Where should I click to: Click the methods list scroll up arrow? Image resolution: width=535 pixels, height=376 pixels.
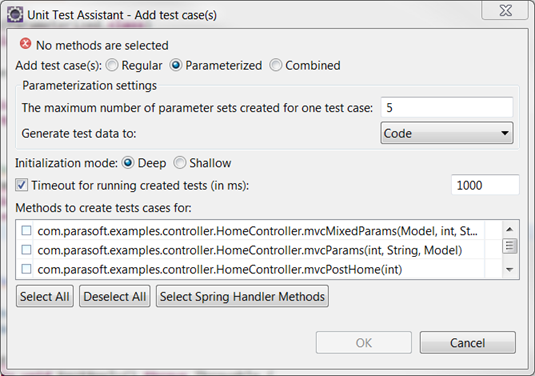[510, 229]
